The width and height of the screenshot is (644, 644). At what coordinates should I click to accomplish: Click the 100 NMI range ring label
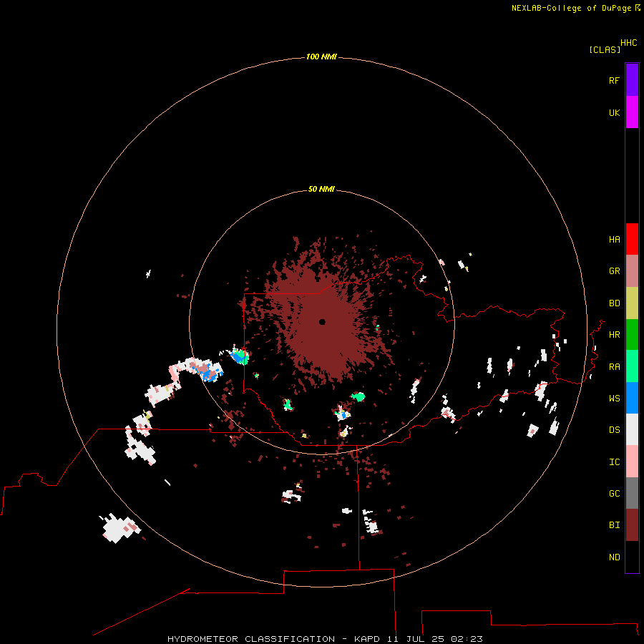tap(321, 57)
